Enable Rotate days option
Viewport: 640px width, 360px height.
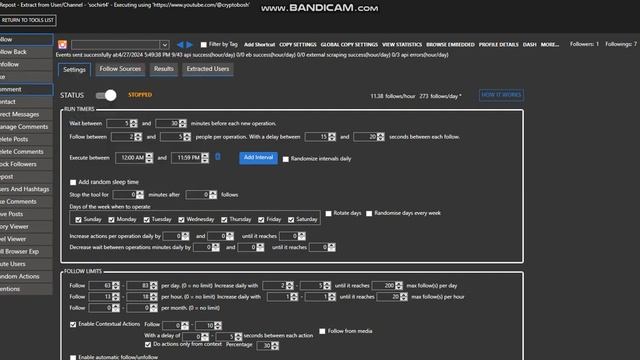click(x=329, y=213)
